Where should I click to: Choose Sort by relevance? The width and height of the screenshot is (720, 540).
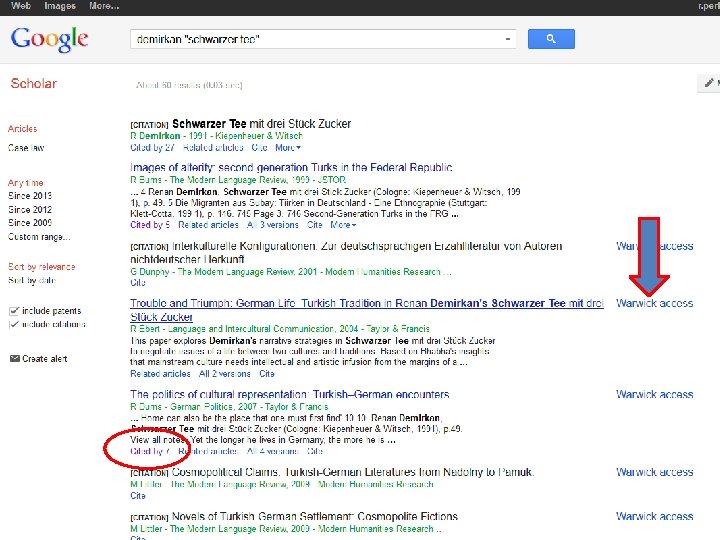click(41, 267)
